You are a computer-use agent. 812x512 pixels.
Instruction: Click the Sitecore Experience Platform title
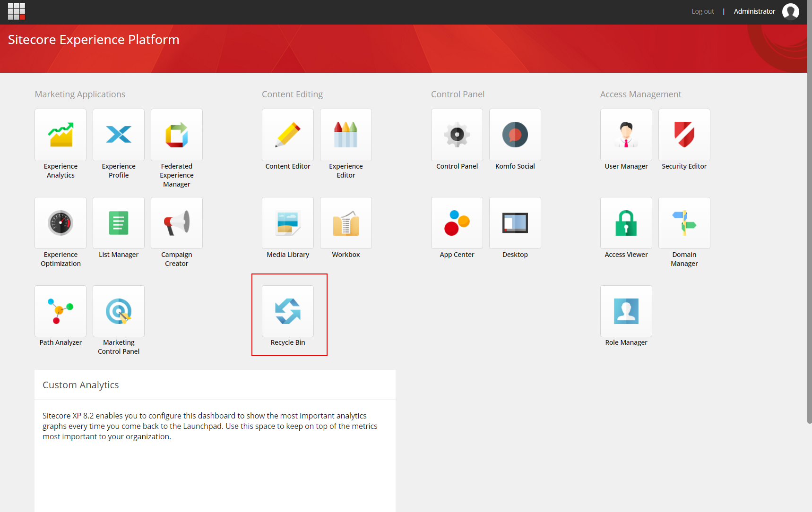tap(94, 40)
